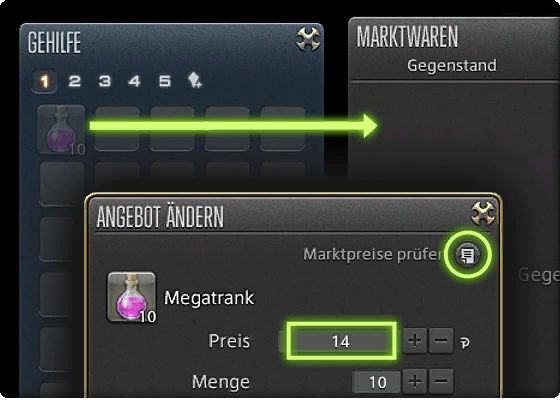
Task: Decrease the Menge with minus button
Action: click(441, 382)
